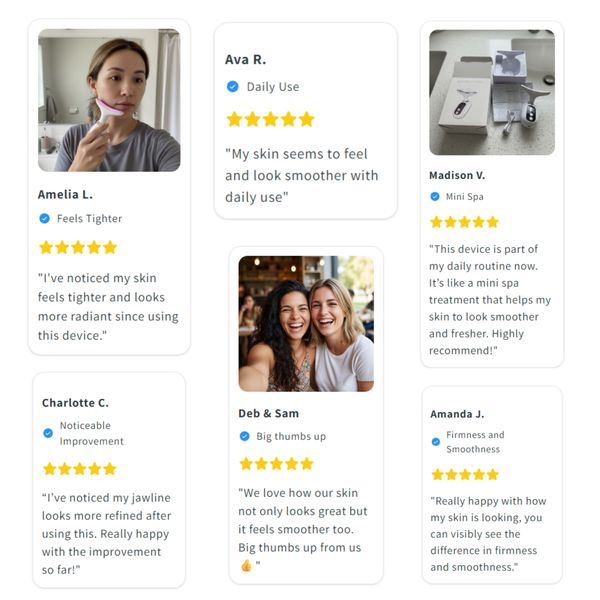Click the reviewer name Madison V.
The height and width of the screenshot is (600, 600).
457,175
